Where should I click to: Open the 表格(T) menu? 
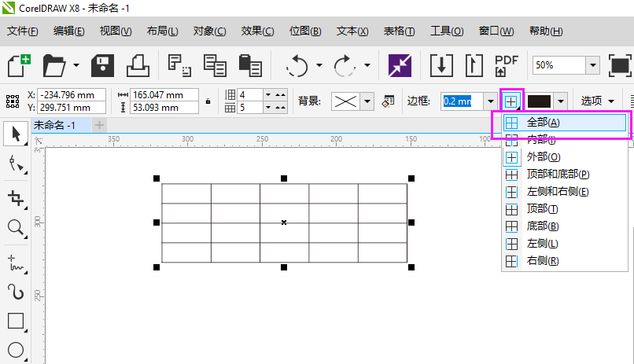coord(399,31)
